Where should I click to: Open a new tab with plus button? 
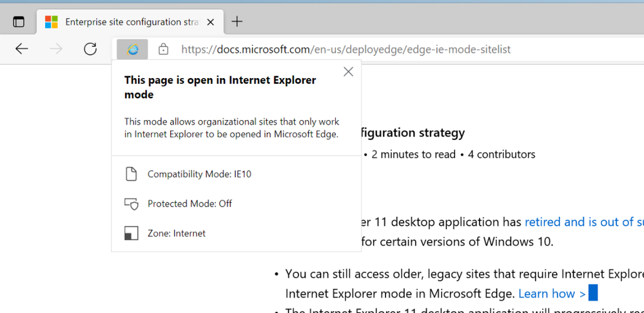pos(237,21)
